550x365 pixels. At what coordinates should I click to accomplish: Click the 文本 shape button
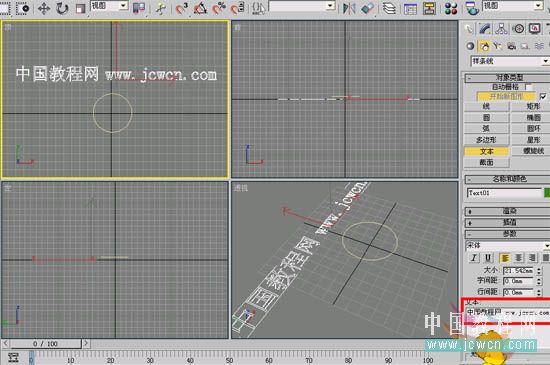[486, 151]
